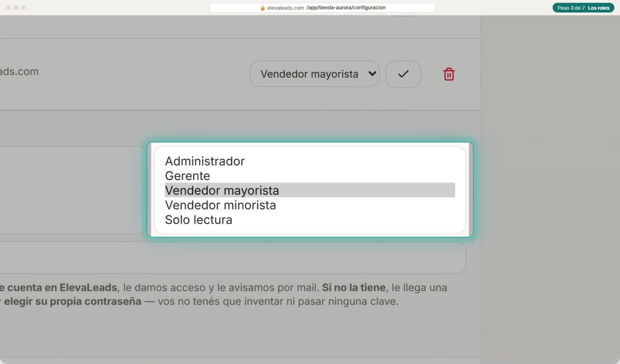Viewport: 620px width, 364px height.
Task: Delete the member with the red trash icon
Action: 449,74
